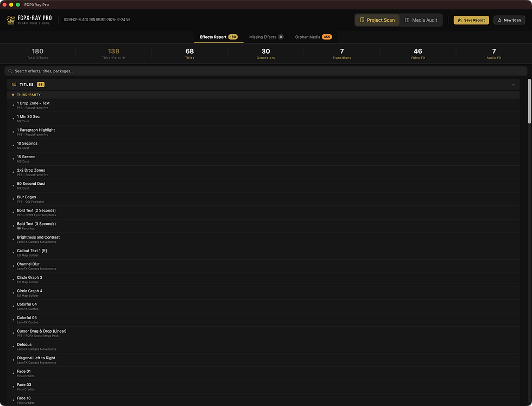532x406 pixels.
Task: Click the 180 badge on Effects Report
Action: tap(233, 37)
